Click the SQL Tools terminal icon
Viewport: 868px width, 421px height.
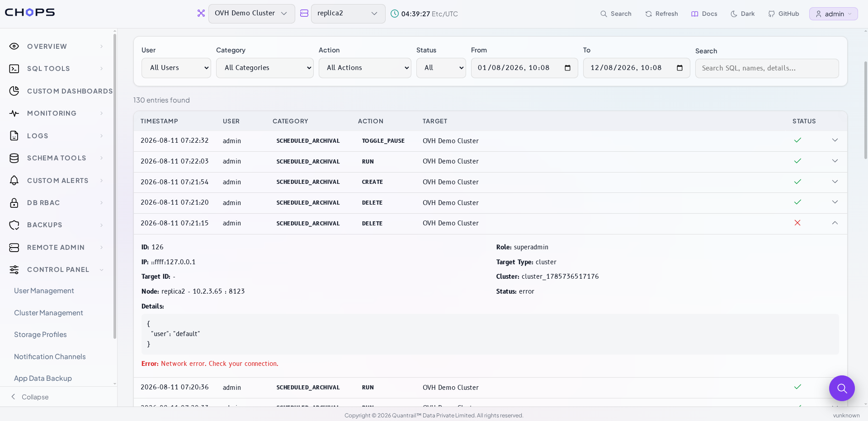(14, 69)
